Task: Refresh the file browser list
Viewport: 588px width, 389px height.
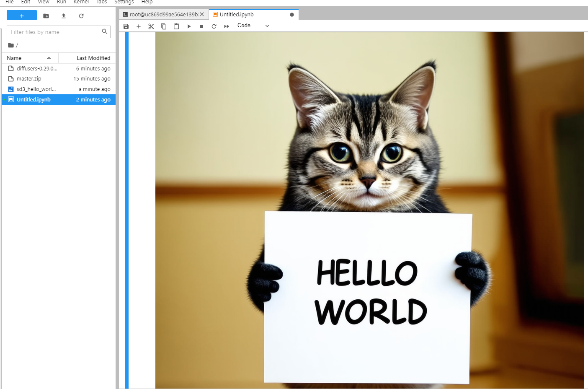Action: click(x=81, y=16)
